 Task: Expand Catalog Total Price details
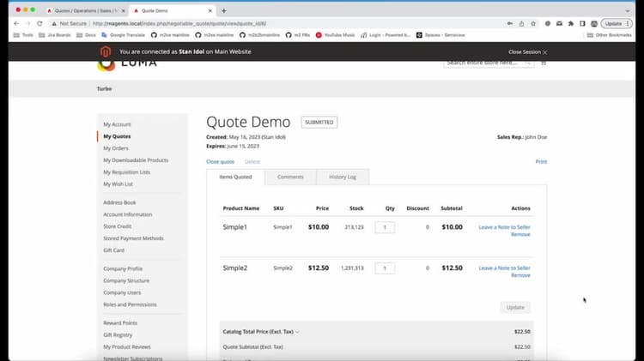[297, 332]
